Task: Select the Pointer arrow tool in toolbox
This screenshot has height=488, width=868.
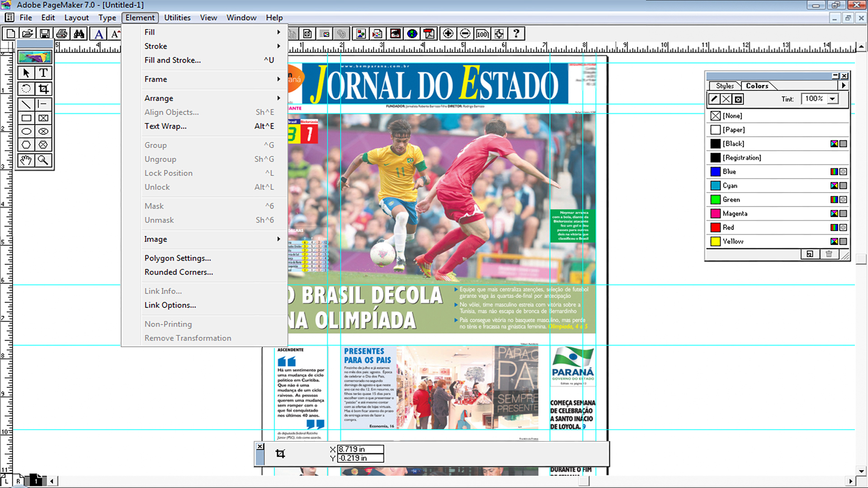Action: [26, 73]
